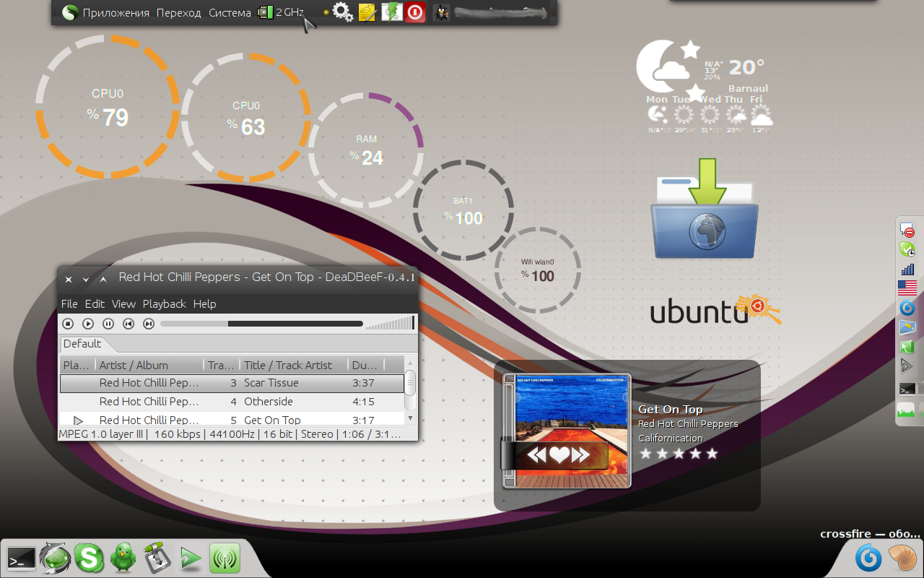Open the View menu

click(123, 304)
